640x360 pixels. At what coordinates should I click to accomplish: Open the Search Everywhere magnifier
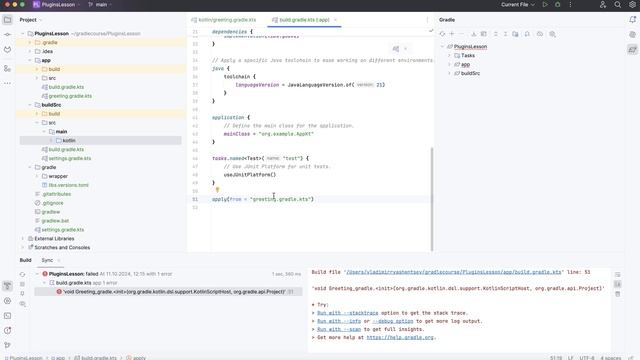pyautogui.click(x=618, y=4)
